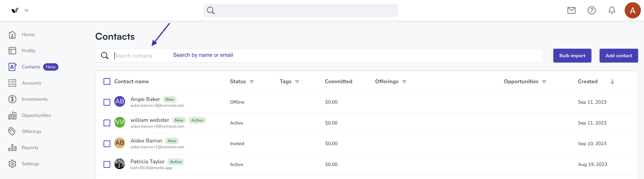Viewport: 644px width, 179px height.
Task: Check the Patricia Taylor row checkbox
Action: point(107,164)
